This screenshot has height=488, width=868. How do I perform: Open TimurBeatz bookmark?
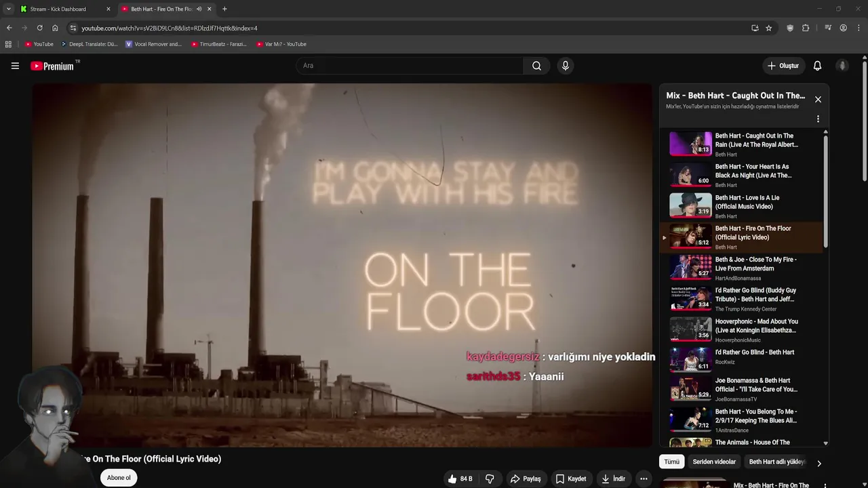pyautogui.click(x=218, y=44)
